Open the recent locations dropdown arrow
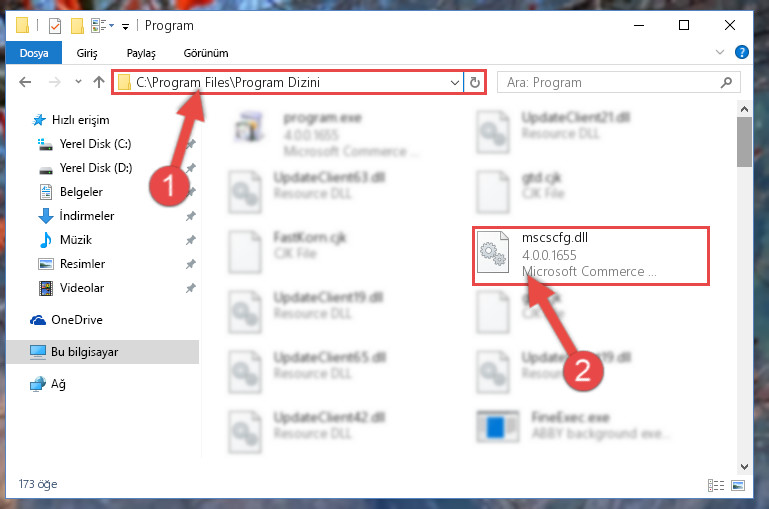 click(78, 82)
